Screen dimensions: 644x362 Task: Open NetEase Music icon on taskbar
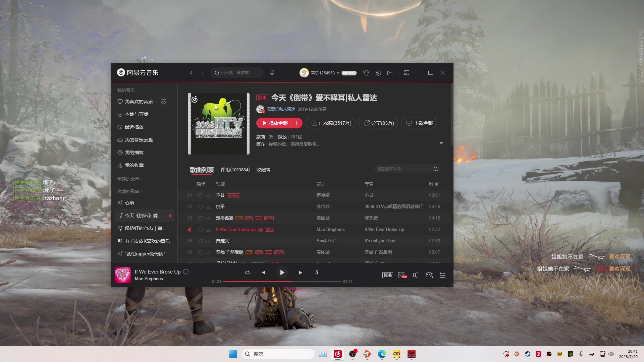pyautogui.click(x=338, y=354)
